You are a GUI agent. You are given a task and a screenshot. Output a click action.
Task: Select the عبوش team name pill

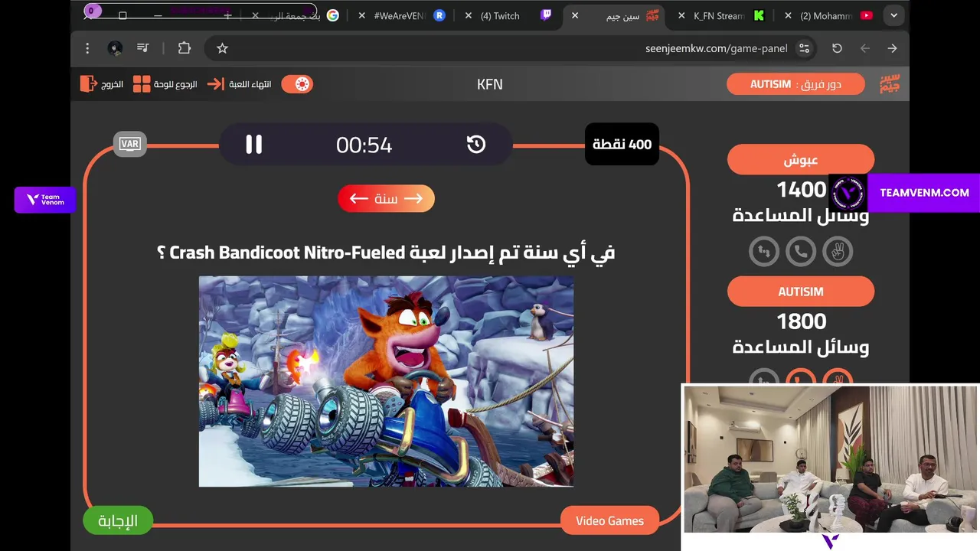[801, 160]
